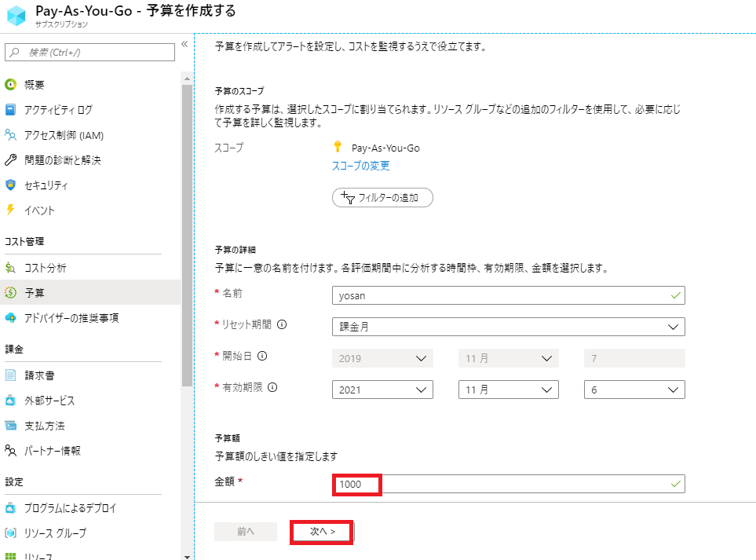Viewport: 756px width, 560px height.
Task: Open プログラムによるデプロイ menu item
Action: click(90, 508)
